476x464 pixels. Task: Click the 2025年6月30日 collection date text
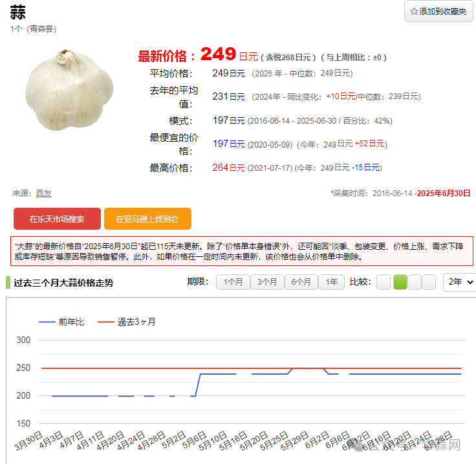point(443,193)
